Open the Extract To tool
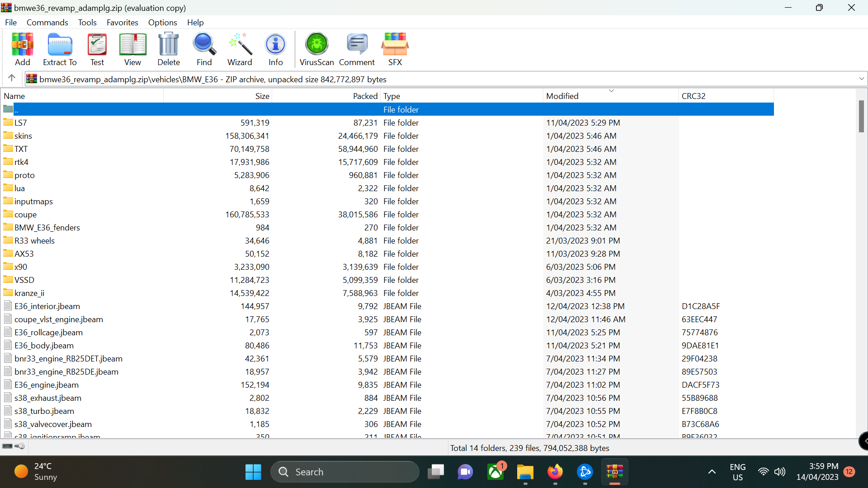Screen dimensions: 868x488 point(60,49)
